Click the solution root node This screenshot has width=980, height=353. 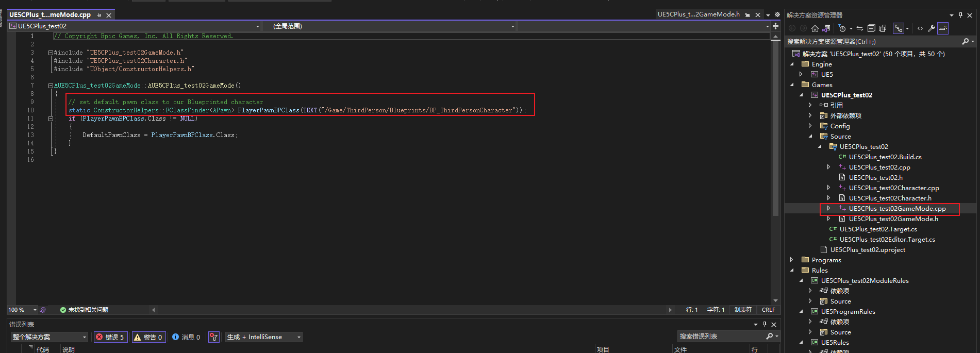coord(873,54)
